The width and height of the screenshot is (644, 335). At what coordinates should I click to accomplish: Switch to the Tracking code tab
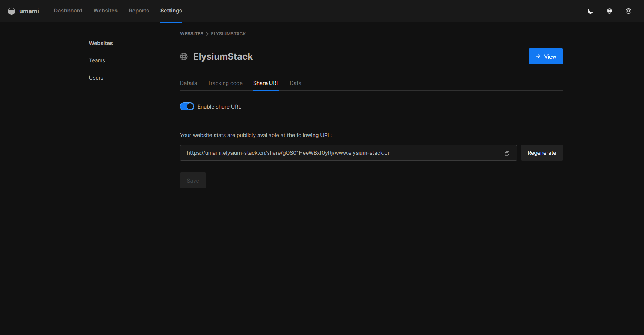225,83
